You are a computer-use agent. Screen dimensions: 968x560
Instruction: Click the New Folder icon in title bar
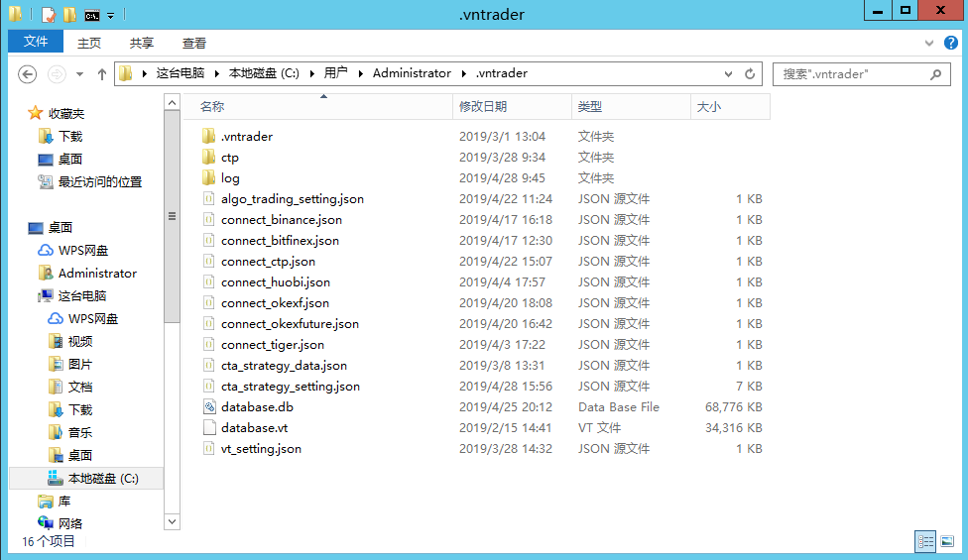click(69, 15)
